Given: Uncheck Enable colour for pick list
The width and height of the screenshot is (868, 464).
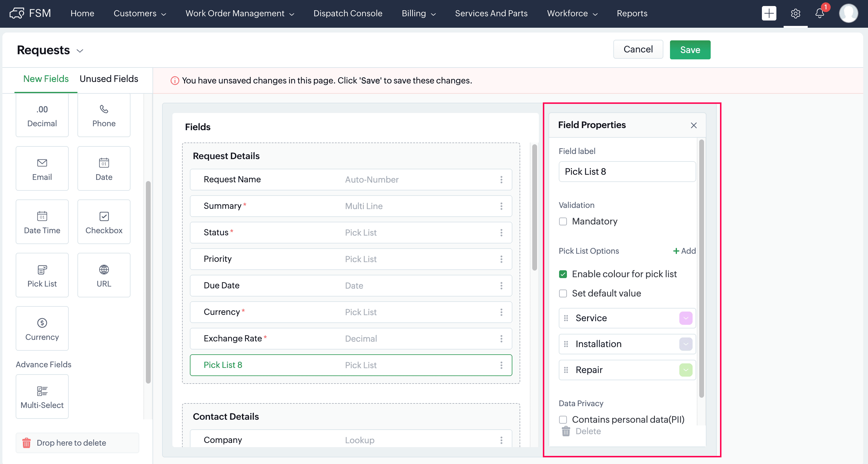Looking at the screenshot, I should click(x=563, y=274).
